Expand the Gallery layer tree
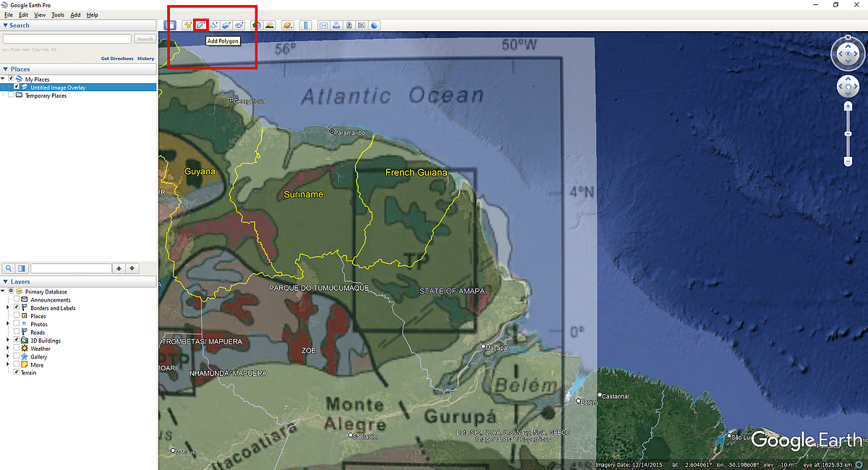Viewport: 868px width, 470px height. point(9,356)
